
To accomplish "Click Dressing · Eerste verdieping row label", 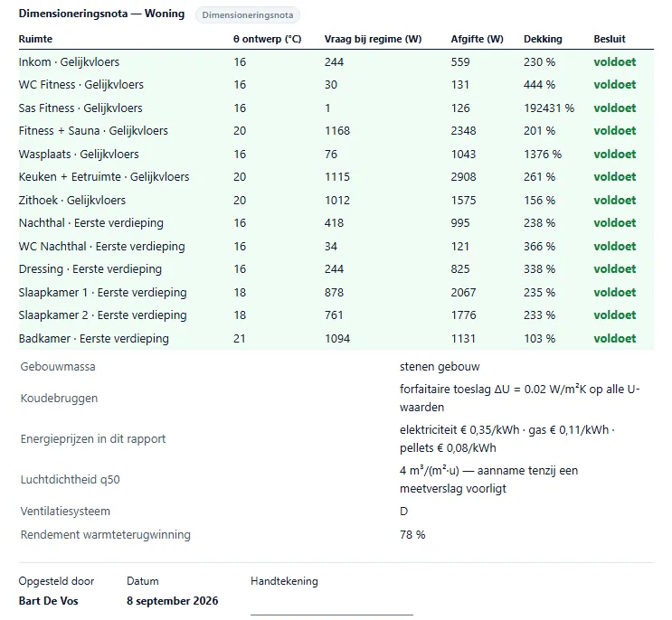I will coord(90,269).
